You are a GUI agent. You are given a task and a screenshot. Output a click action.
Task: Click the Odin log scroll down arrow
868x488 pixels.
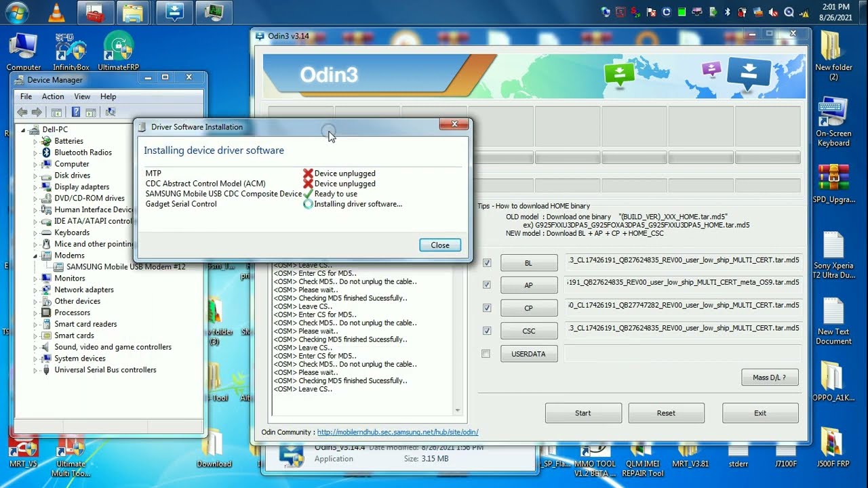(457, 410)
